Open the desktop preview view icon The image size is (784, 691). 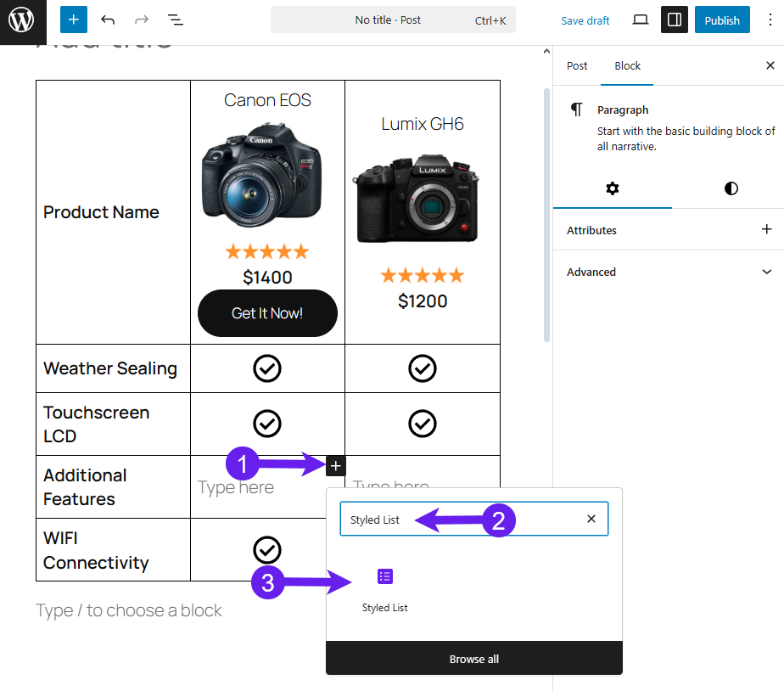click(641, 20)
